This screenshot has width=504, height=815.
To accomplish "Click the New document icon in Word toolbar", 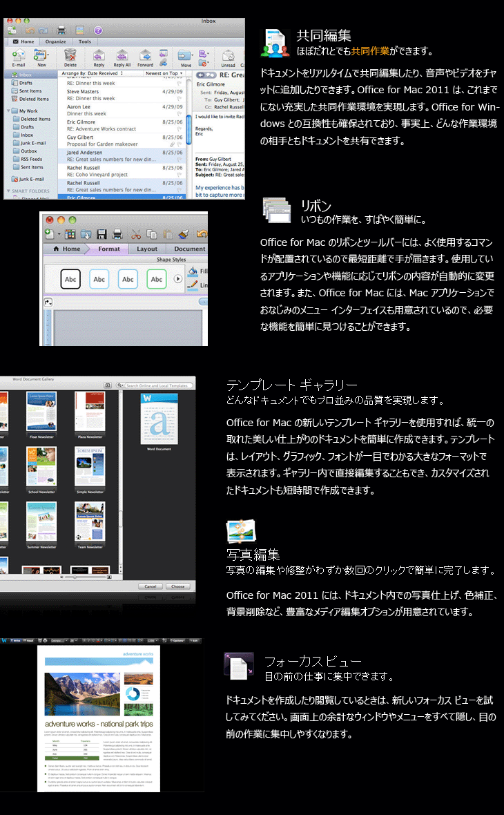I will [x=49, y=234].
